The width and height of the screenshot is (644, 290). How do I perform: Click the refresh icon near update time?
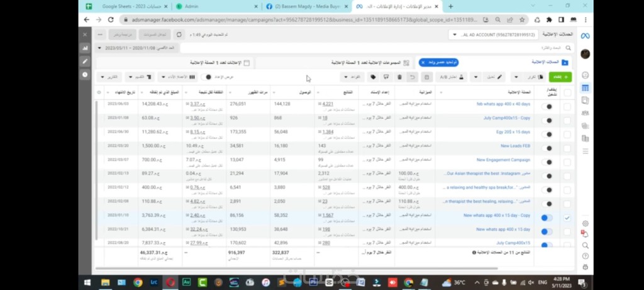pyautogui.click(x=179, y=35)
